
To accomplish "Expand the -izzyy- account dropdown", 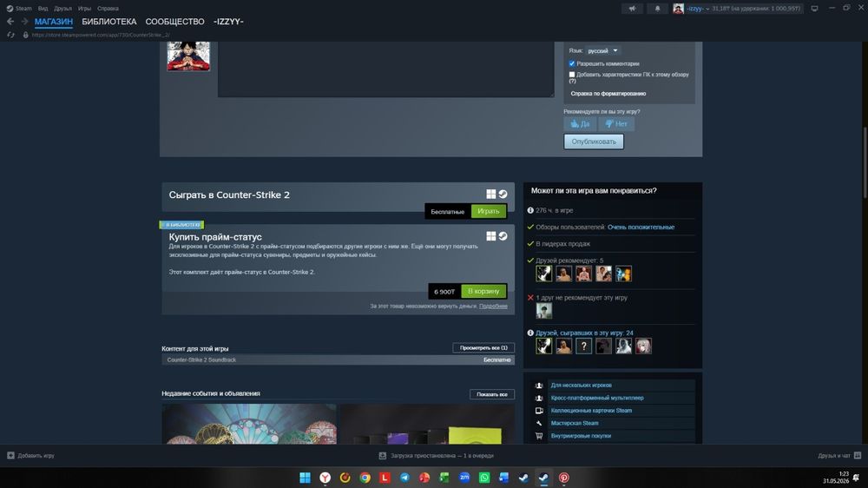I will (698, 9).
